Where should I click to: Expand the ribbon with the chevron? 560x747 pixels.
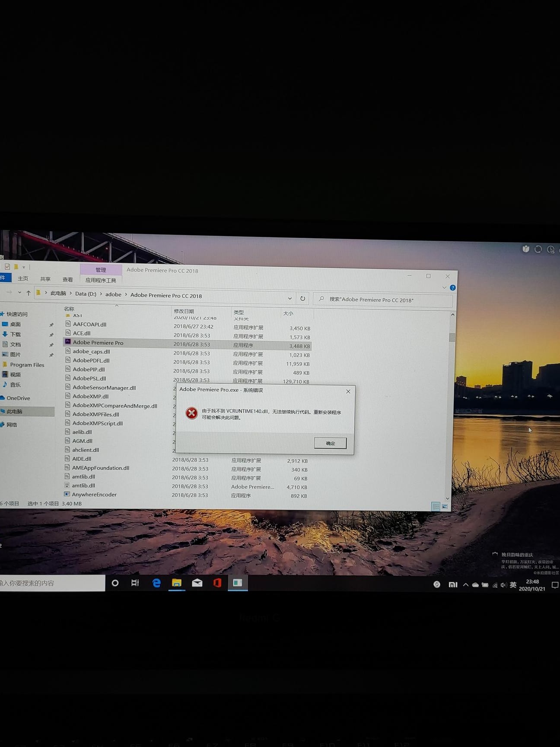coord(444,287)
